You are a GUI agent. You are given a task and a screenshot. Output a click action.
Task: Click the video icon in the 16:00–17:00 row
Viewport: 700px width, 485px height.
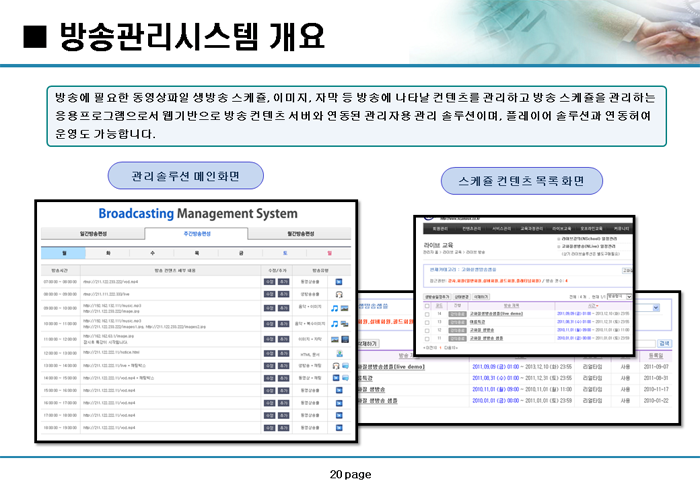click(339, 403)
